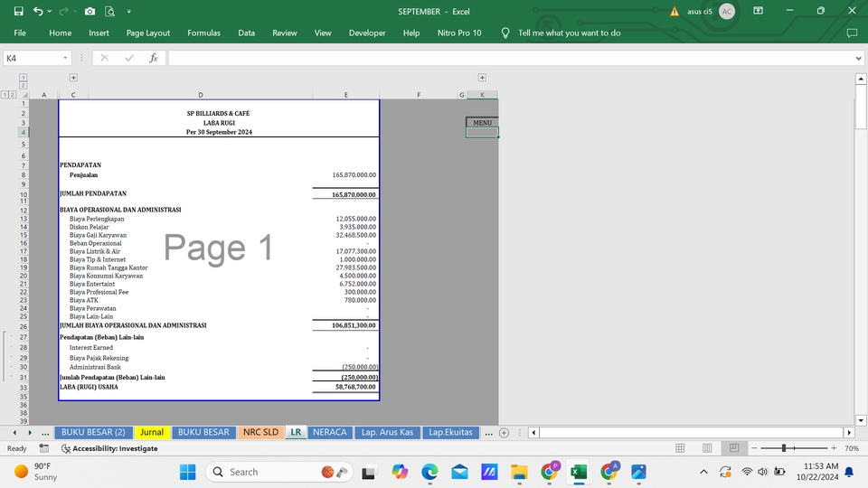Open the Data tab
The height and width of the screenshot is (488, 868).
[x=246, y=33]
